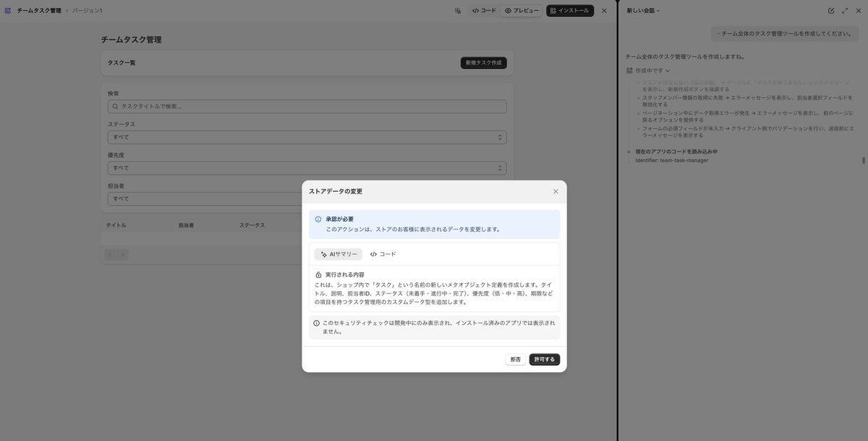Screen dimensions: 868x441
Task: Click the Identifier: team-task-manager text
Action: [672, 160]
